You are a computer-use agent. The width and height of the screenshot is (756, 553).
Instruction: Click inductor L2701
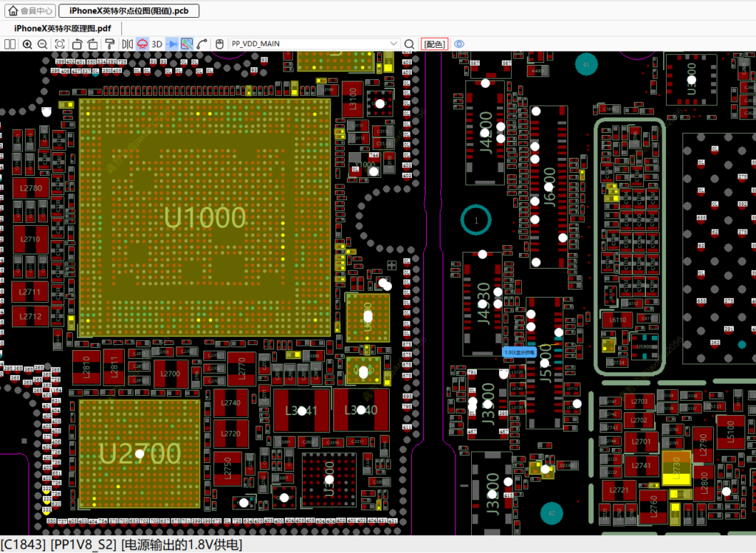click(641, 442)
